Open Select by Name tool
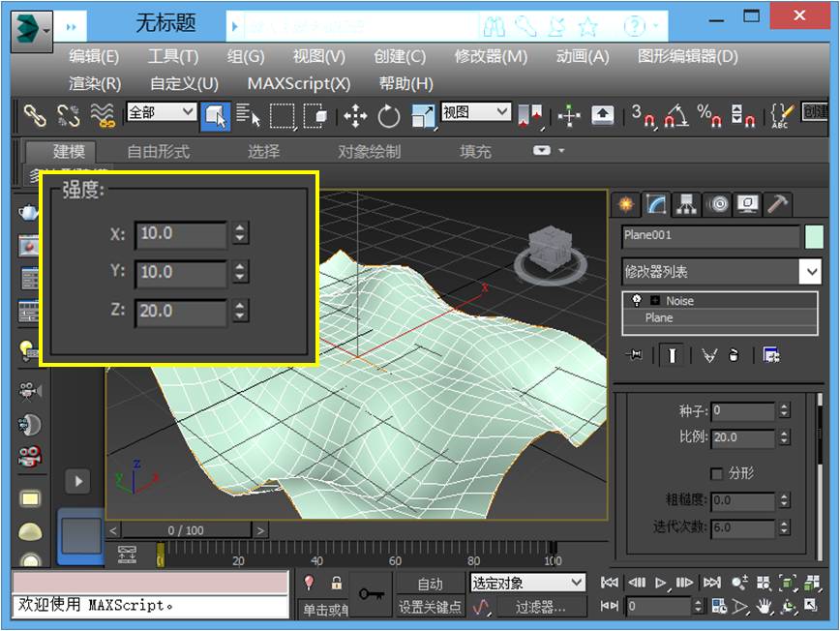 point(249,115)
